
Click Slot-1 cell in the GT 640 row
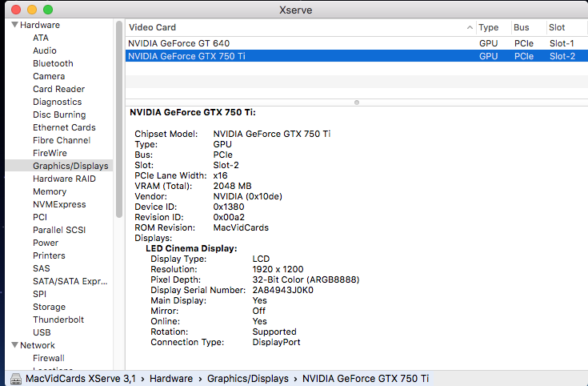click(562, 43)
